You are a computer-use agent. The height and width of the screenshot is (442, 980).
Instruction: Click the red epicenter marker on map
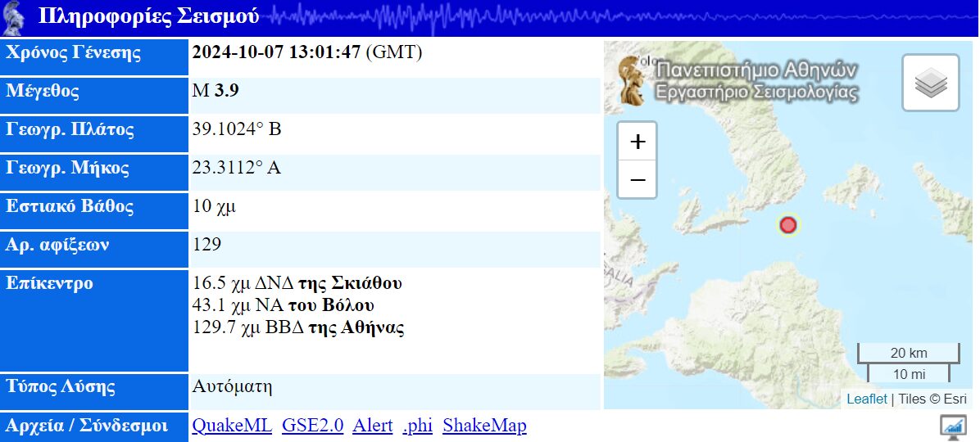(787, 225)
